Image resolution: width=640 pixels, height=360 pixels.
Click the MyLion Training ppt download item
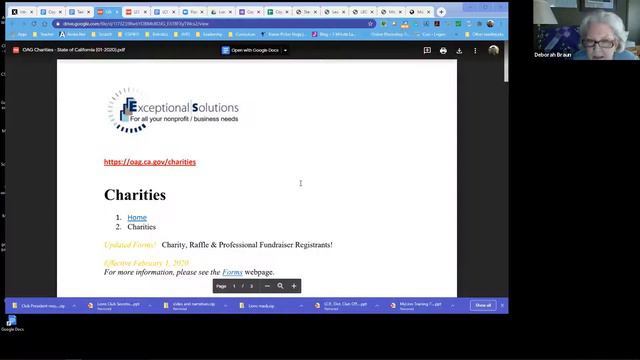[416, 306]
